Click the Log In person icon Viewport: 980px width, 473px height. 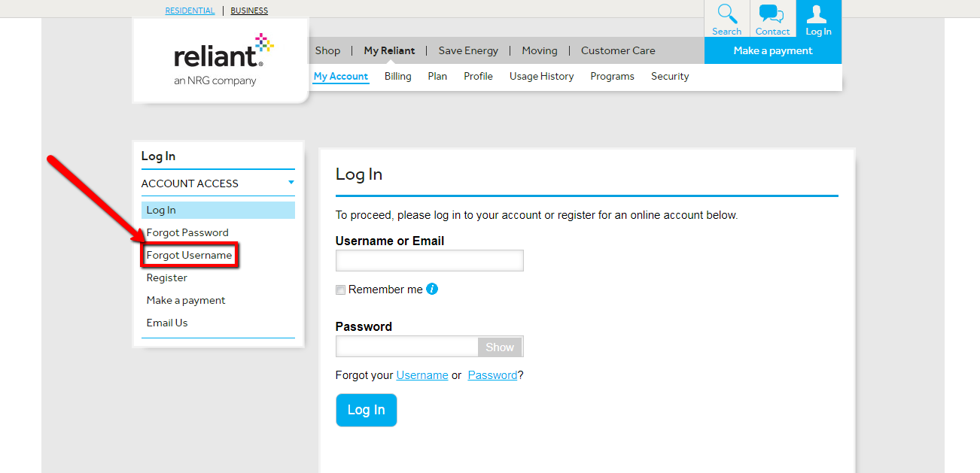tap(817, 18)
